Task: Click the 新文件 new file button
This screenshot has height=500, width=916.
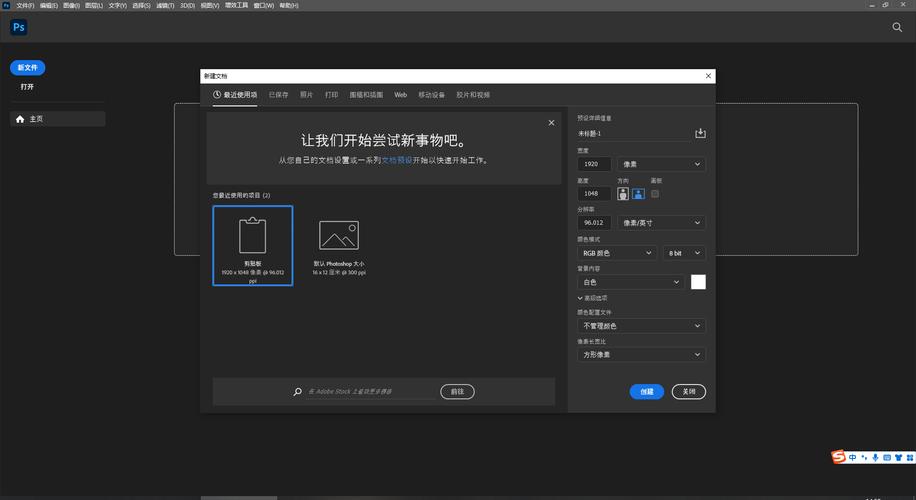Action: coord(27,68)
